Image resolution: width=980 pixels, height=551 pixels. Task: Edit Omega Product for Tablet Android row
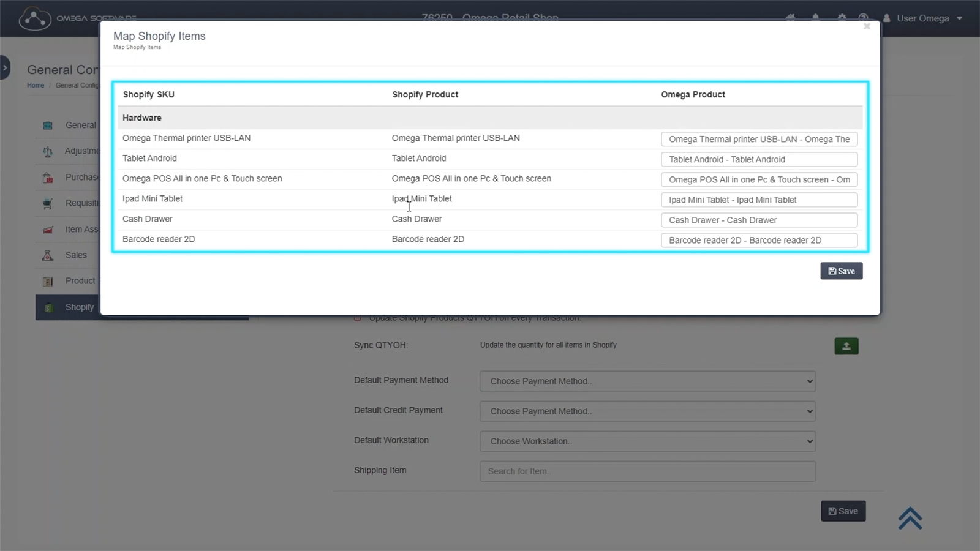click(759, 159)
